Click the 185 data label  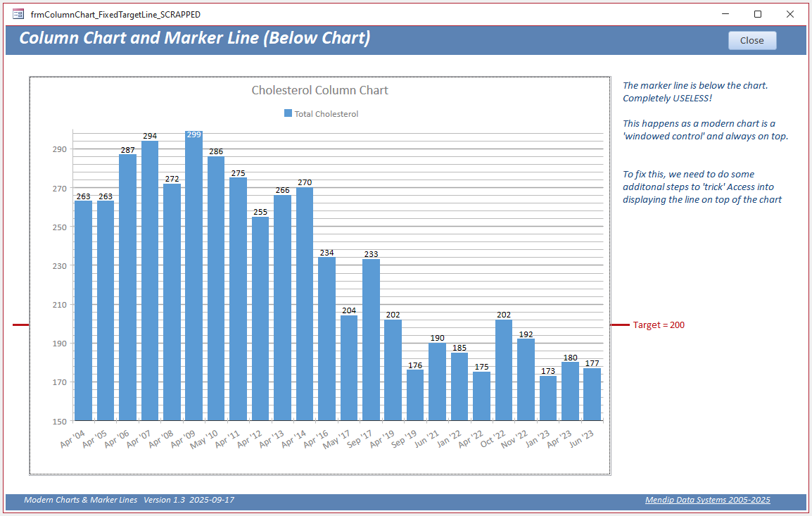coord(460,348)
